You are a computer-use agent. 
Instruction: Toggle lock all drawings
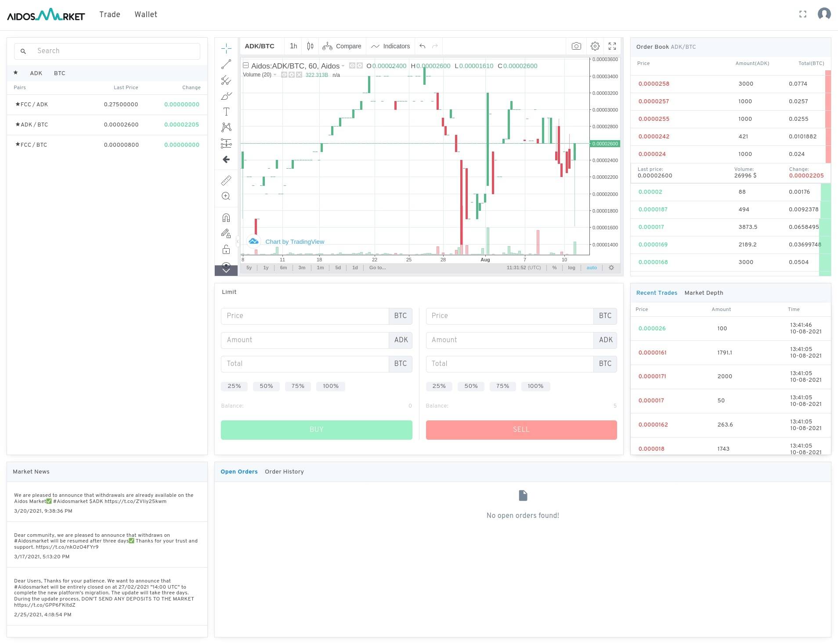tap(226, 249)
